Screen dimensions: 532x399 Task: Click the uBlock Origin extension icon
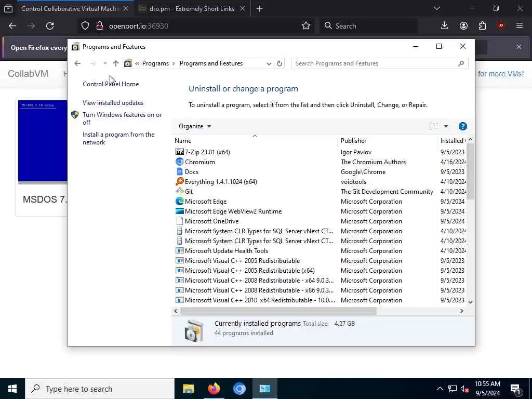pos(501,26)
